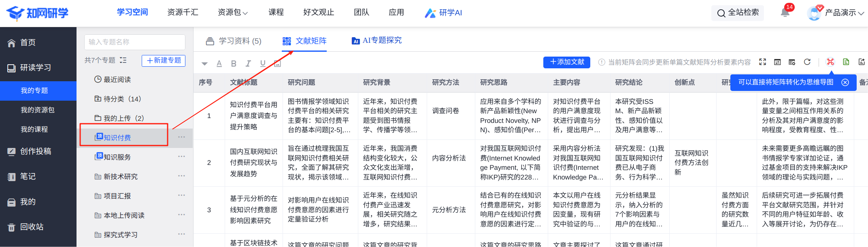The image size is (868, 247).
Task: Click the 新建专题 button
Action: click(164, 60)
